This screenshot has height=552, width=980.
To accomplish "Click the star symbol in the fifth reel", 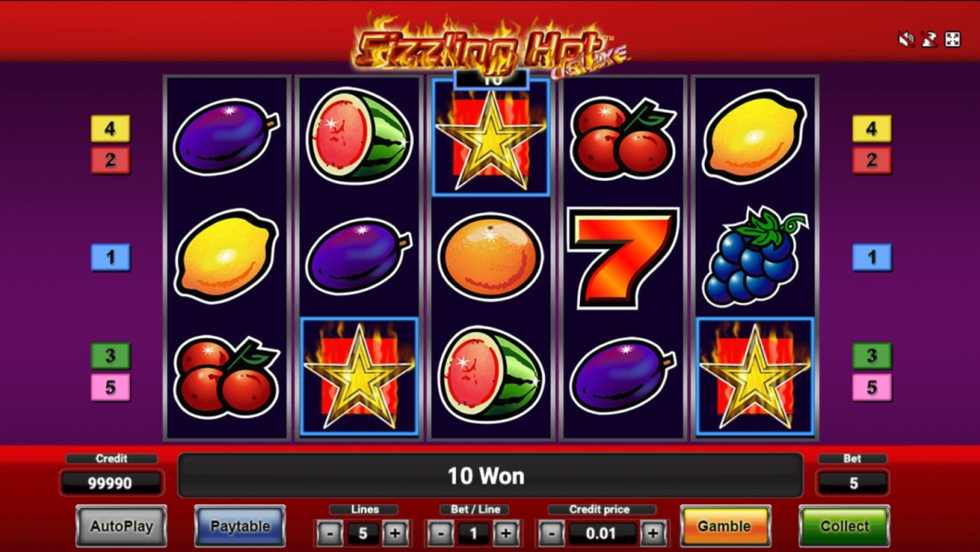I will (755, 377).
